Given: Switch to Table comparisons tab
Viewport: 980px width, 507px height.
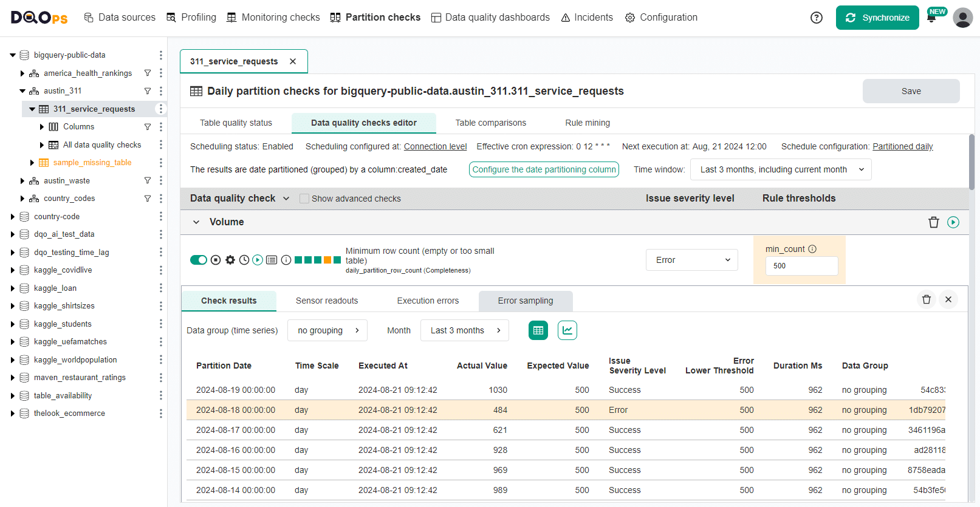Looking at the screenshot, I should click(x=491, y=123).
